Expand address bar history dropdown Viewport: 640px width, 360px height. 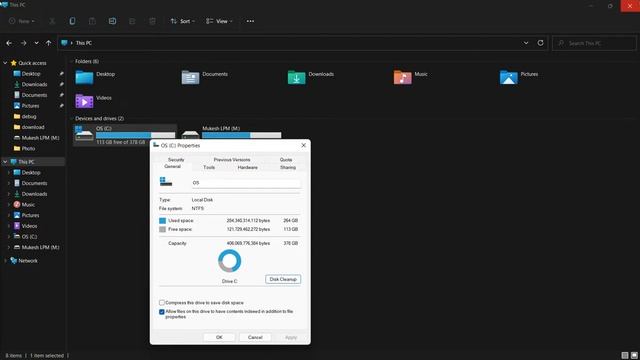(526, 43)
